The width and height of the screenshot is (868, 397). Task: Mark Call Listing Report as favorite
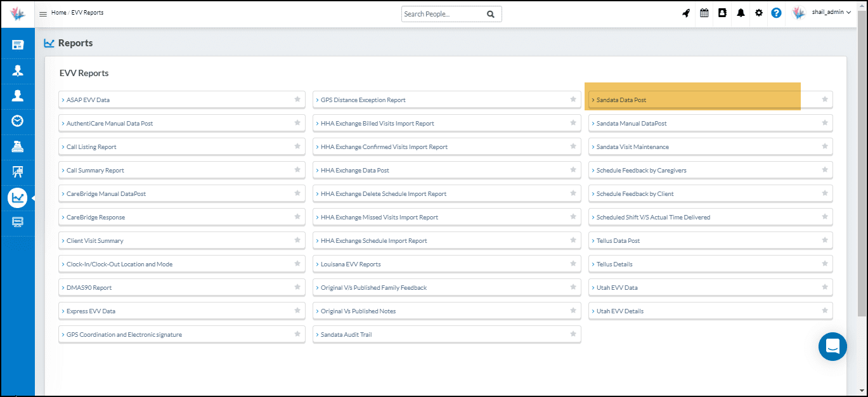click(297, 146)
